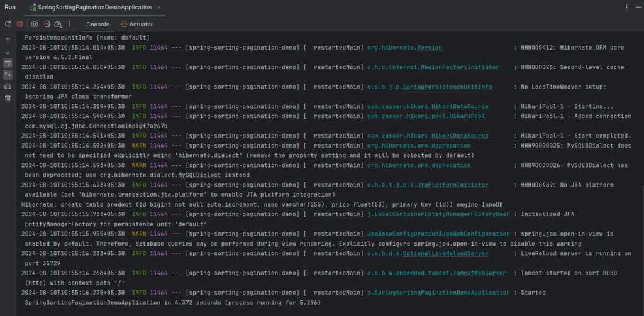Click the Spring Boot icon on run tab
The height and width of the screenshot is (316, 644).
[33, 8]
